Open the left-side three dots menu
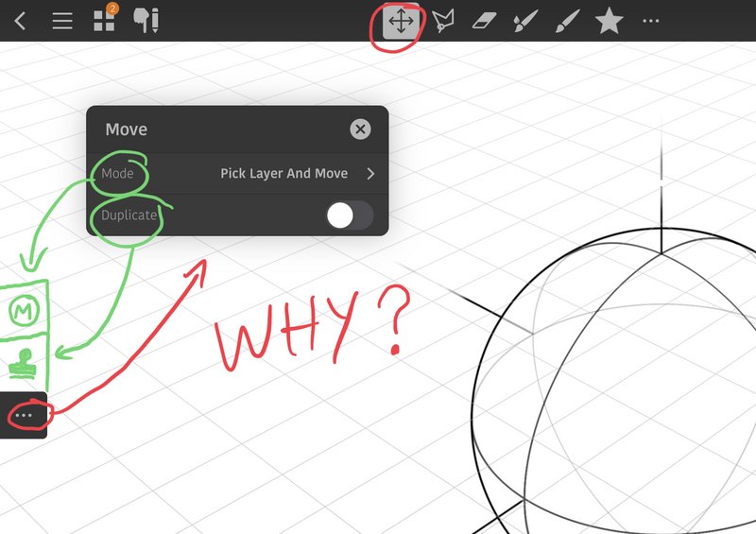 (24, 415)
